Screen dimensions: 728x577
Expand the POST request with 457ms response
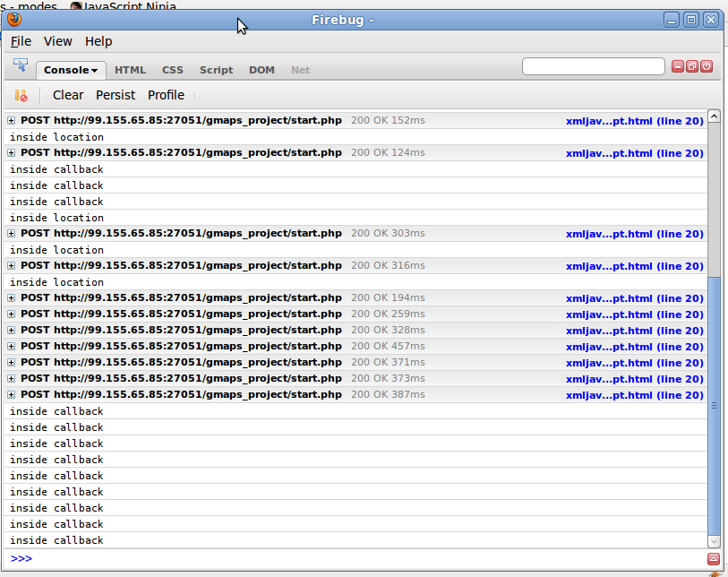click(11, 347)
